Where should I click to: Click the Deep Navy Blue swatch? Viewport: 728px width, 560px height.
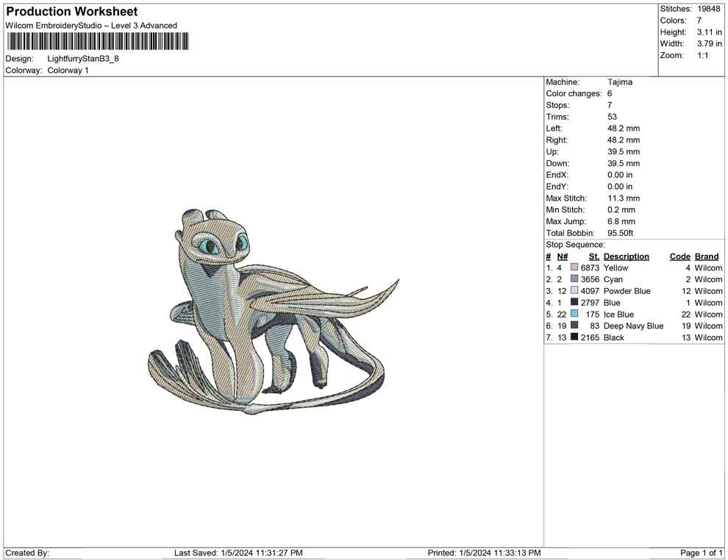click(x=574, y=326)
